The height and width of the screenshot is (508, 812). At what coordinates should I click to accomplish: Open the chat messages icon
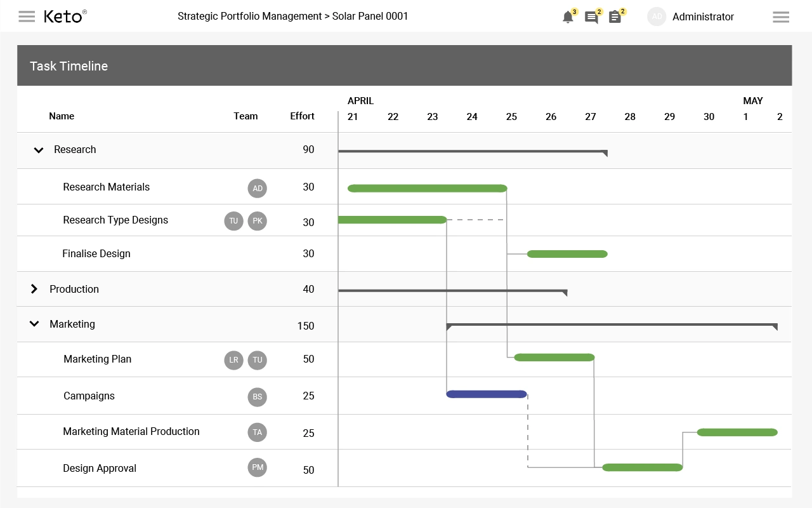coord(591,17)
